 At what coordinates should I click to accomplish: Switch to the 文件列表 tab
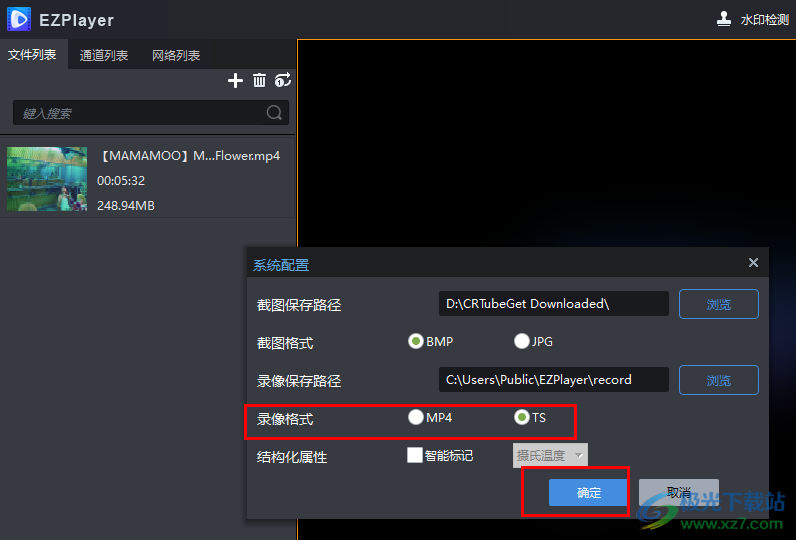point(32,54)
